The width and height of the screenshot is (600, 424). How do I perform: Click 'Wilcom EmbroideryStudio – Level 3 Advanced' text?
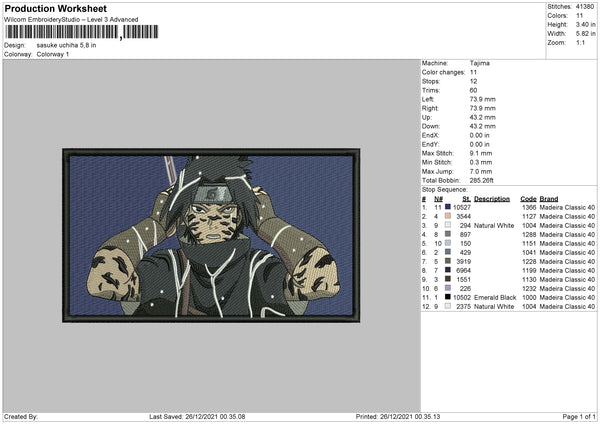71,20
